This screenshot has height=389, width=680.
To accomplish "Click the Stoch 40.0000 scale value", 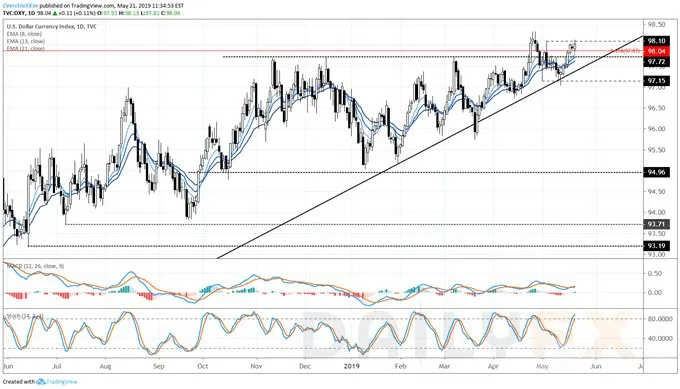I will pyautogui.click(x=660, y=338).
